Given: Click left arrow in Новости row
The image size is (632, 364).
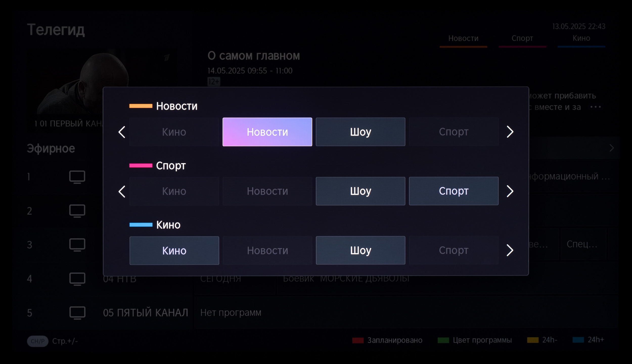Looking at the screenshot, I should pyautogui.click(x=122, y=132).
